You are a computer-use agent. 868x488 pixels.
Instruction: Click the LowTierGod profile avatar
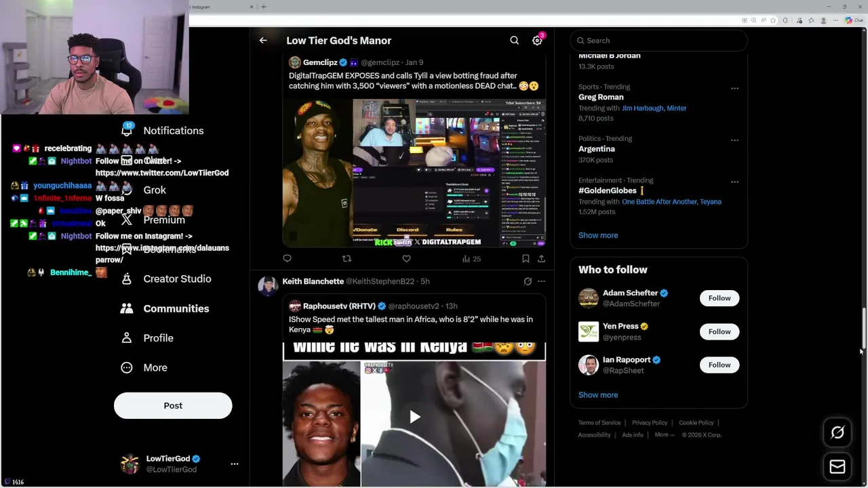coord(130,464)
